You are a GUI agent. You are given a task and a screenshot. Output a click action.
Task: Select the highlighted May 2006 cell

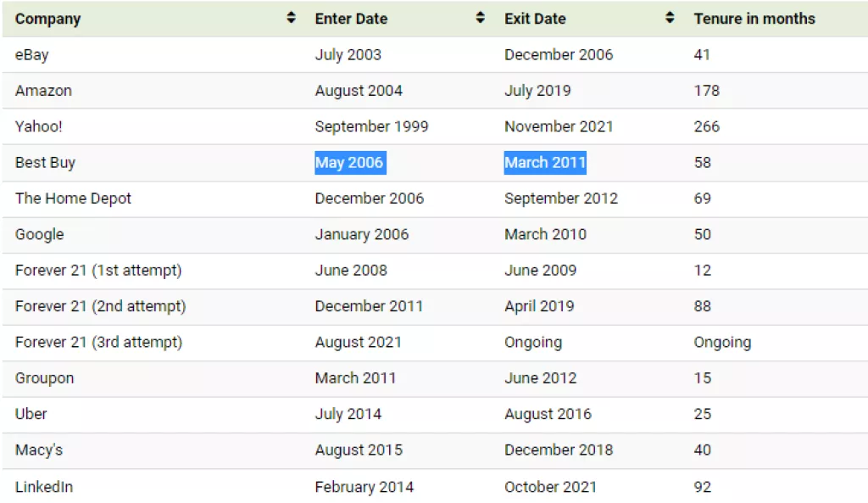point(349,163)
